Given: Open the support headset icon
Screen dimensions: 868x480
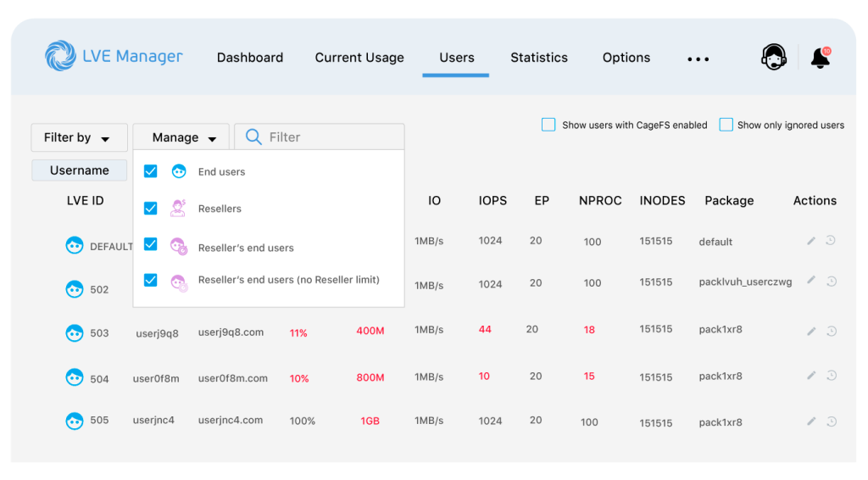Looking at the screenshot, I should coord(773,57).
